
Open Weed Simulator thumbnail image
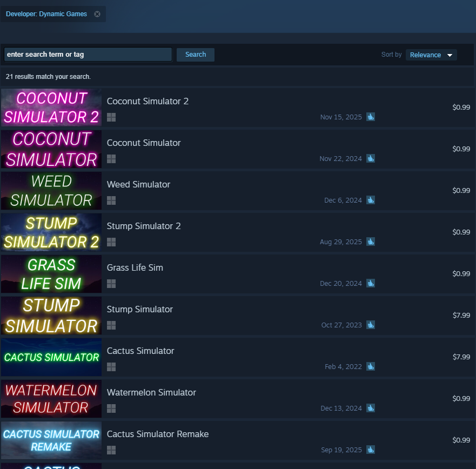click(51, 191)
